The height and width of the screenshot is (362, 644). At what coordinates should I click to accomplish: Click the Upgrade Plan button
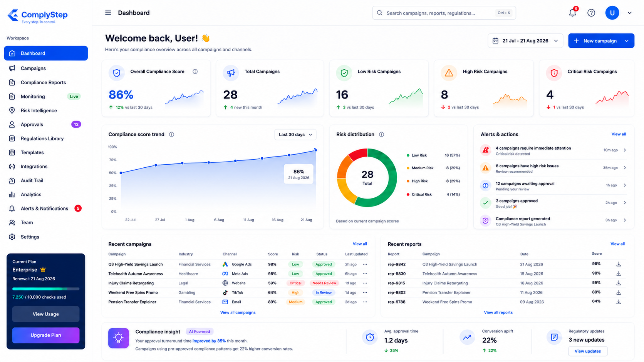(x=46, y=335)
